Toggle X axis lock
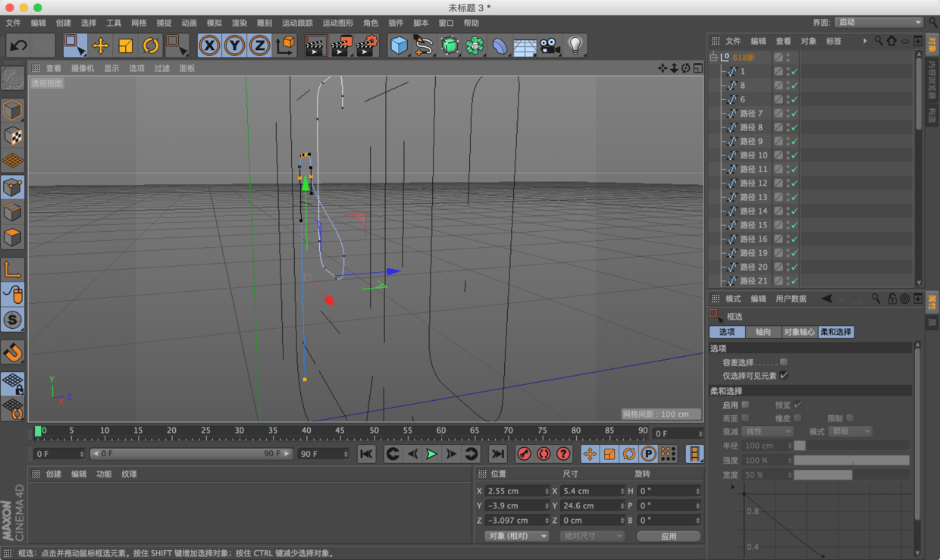Screen dimensions: 940x560 tap(209, 46)
